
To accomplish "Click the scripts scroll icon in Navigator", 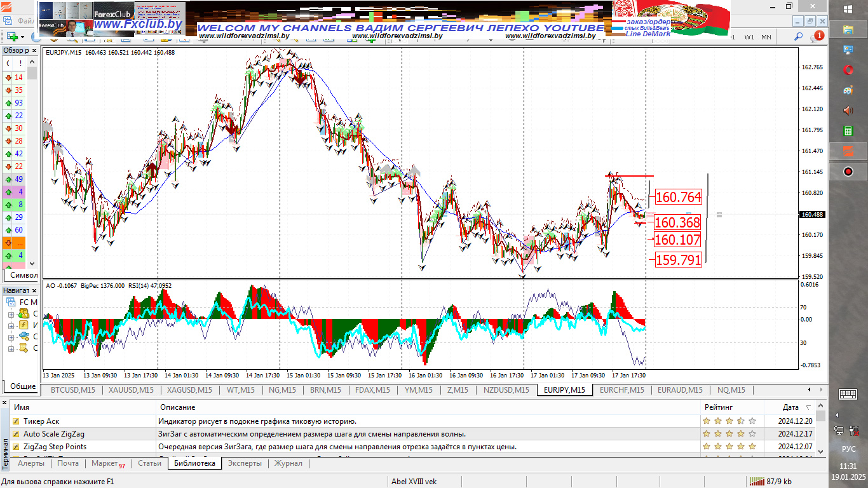I will pos(24,348).
